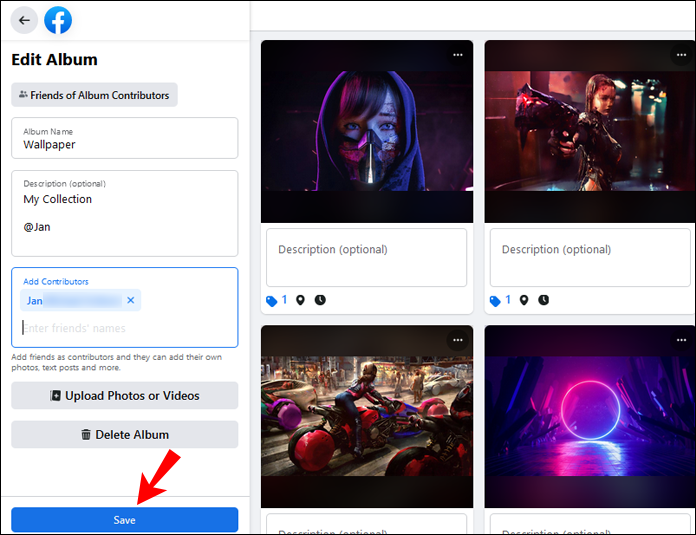Viewport: 696px width, 535px height.
Task: Open Facebook home via the logo
Action: coord(58,20)
